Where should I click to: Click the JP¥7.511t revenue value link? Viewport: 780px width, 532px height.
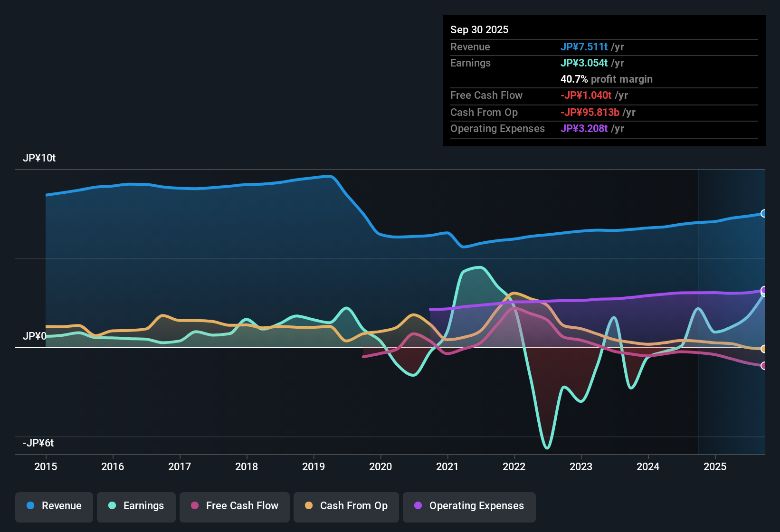click(584, 47)
